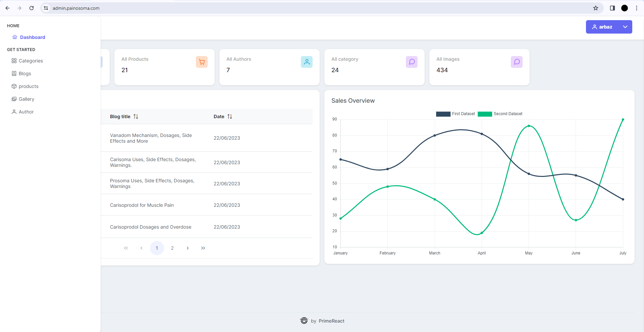644x332 pixels.
Task: Click the comment icon in All Images card
Action: (517, 62)
